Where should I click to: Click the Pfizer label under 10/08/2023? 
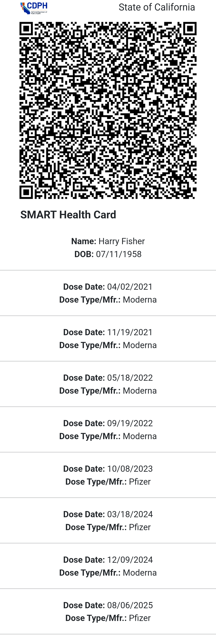click(140, 482)
